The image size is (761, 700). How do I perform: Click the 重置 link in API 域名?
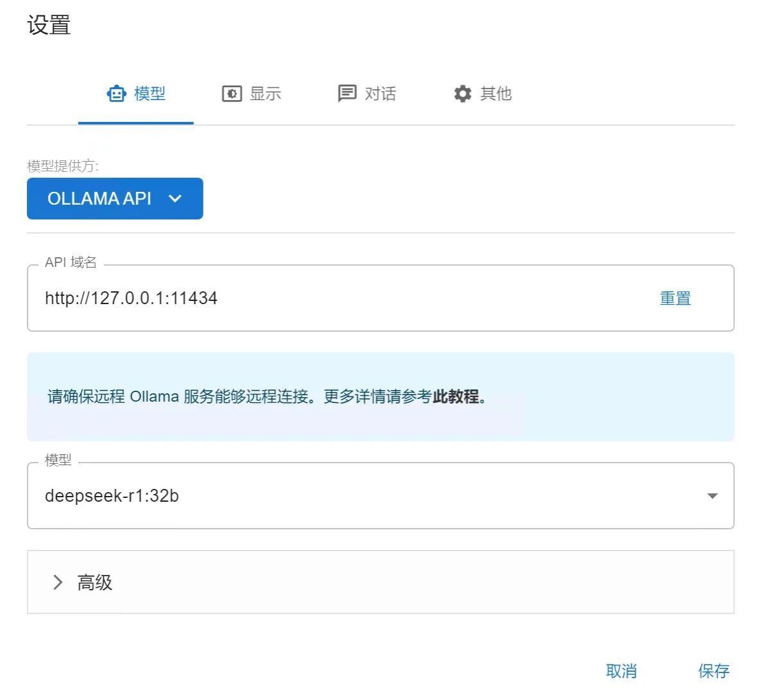(675, 298)
